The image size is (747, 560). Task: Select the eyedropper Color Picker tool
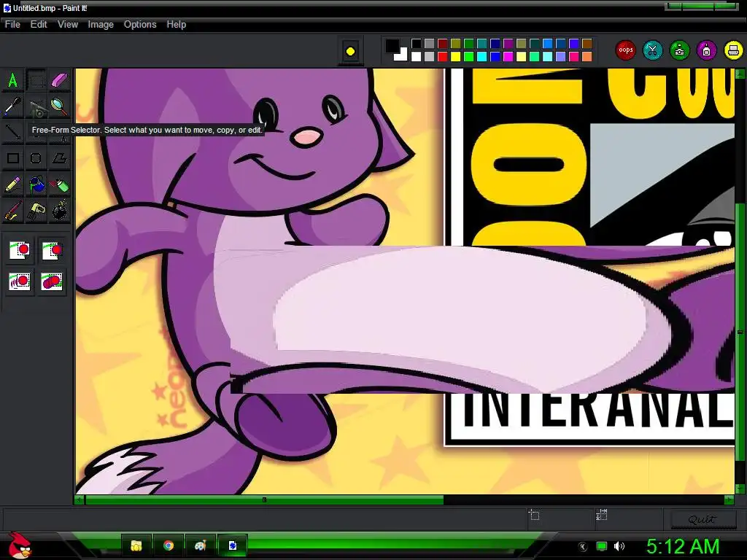click(13, 106)
